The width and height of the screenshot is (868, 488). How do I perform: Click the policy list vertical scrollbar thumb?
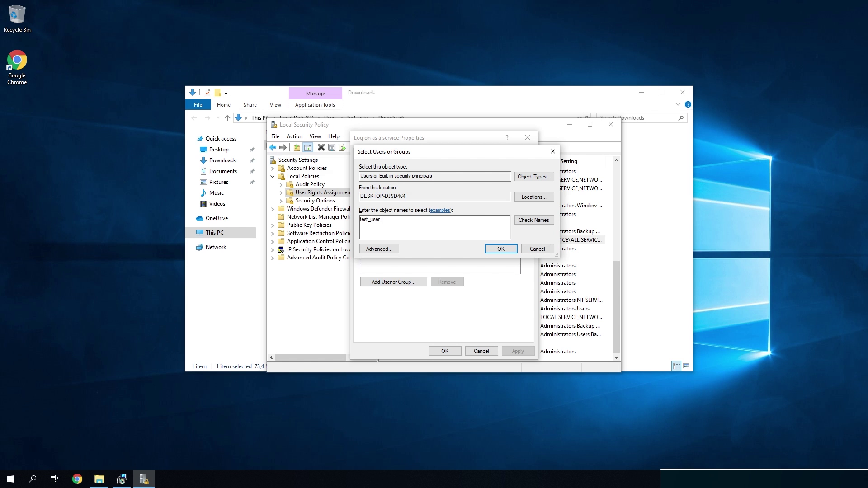(x=616, y=307)
